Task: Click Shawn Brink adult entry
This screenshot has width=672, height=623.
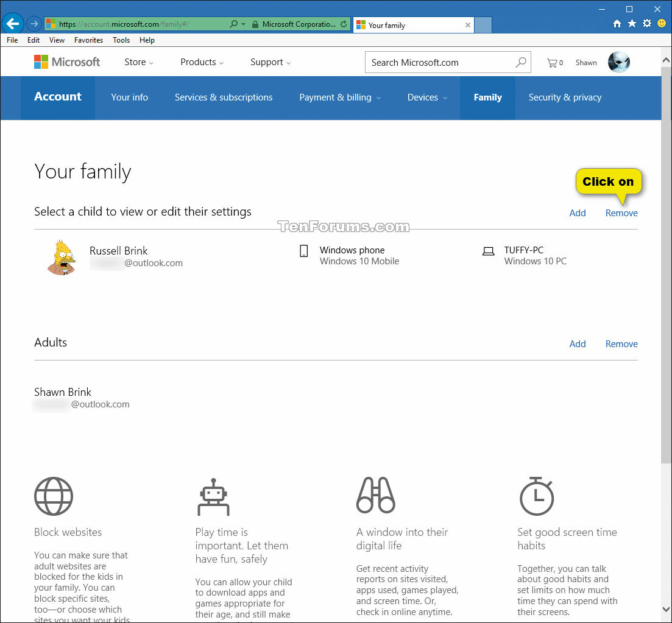Action: [82, 398]
